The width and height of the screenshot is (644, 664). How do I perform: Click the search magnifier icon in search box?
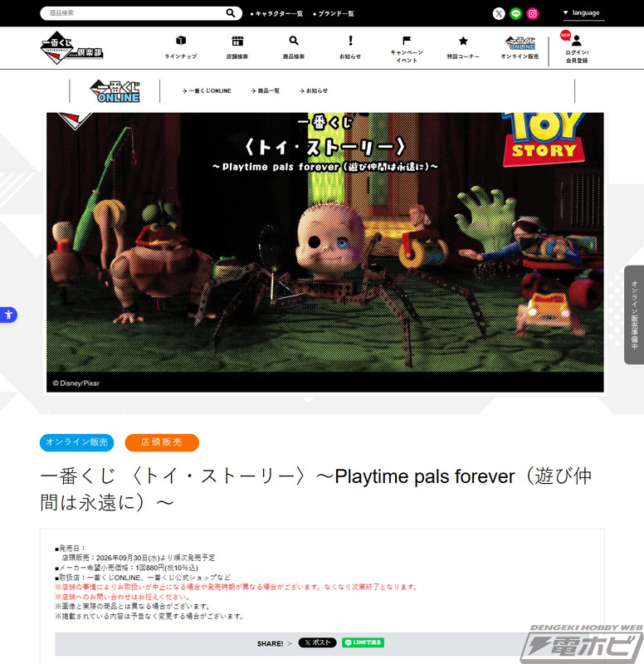coord(231,13)
